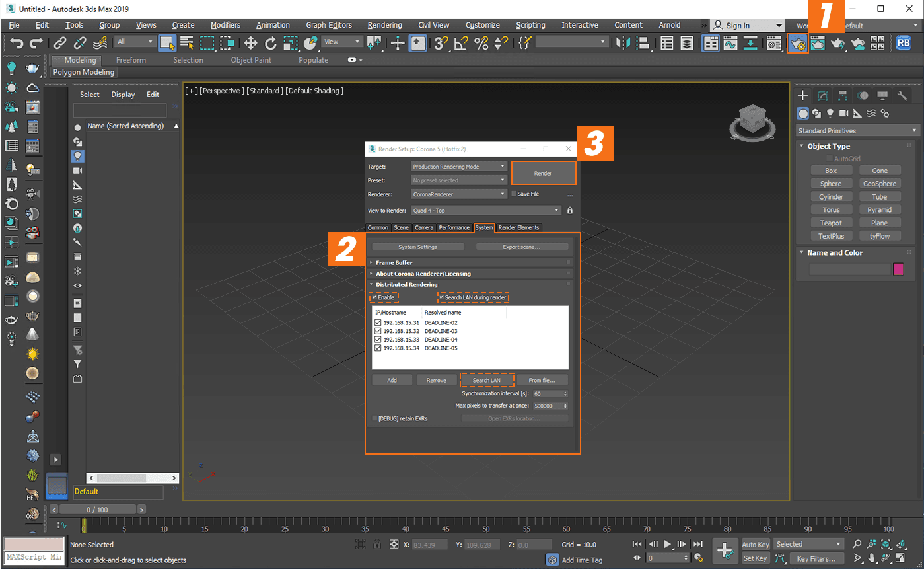Image resolution: width=924 pixels, height=569 pixels.
Task: Uncheck Enable under Distributed Rendering
Action: [374, 297]
